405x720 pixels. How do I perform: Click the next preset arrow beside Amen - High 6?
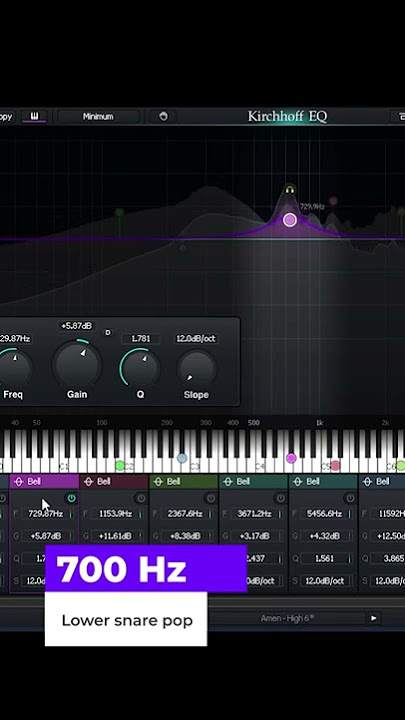tap(373, 618)
